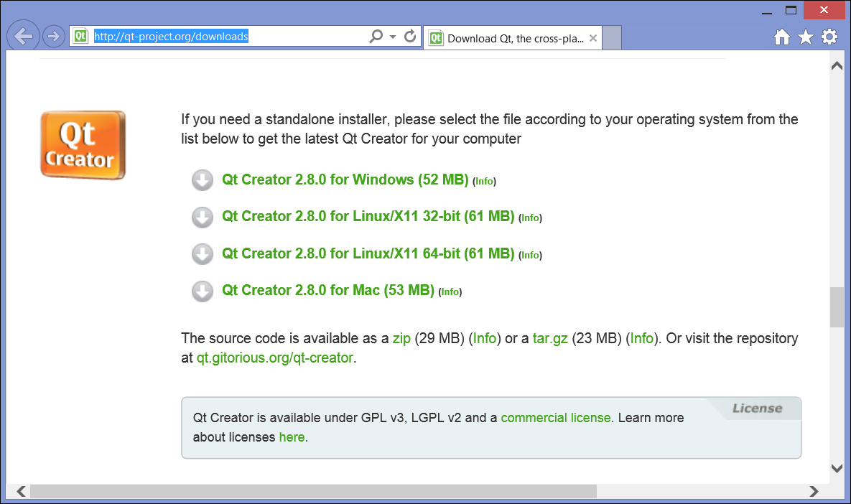Download Qt Creator 2.8.0 for Mac
The width and height of the screenshot is (851, 504).
[x=327, y=290]
